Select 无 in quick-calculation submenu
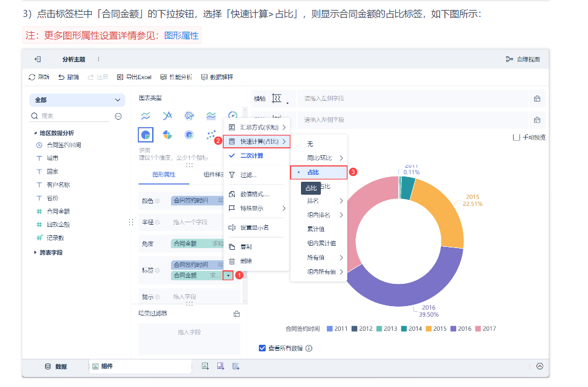This screenshot has width=588, height=387. coord(319,144)
